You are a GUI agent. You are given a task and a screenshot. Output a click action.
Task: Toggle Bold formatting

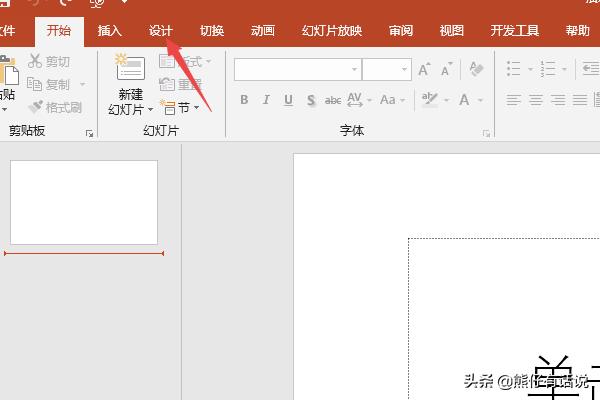(x=244, y=100)
